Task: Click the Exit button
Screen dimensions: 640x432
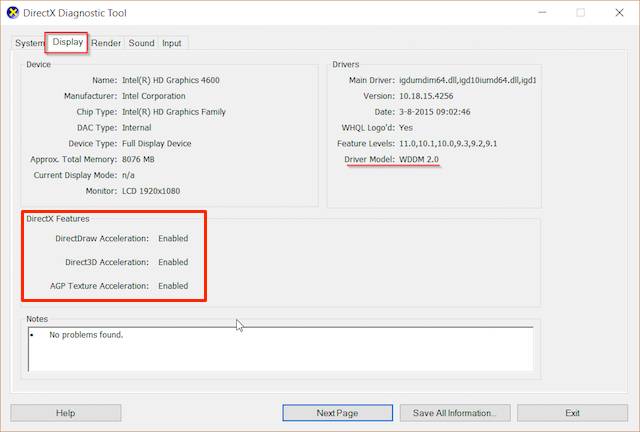Action: (572, 413)
